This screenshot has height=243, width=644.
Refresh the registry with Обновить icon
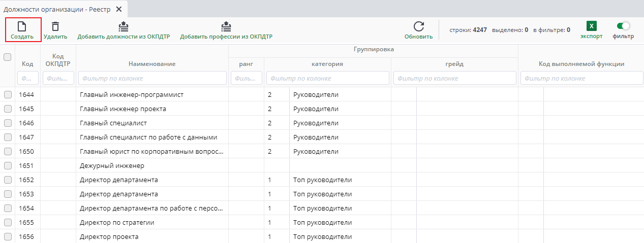pyautogui.click(x=418, y=26)
